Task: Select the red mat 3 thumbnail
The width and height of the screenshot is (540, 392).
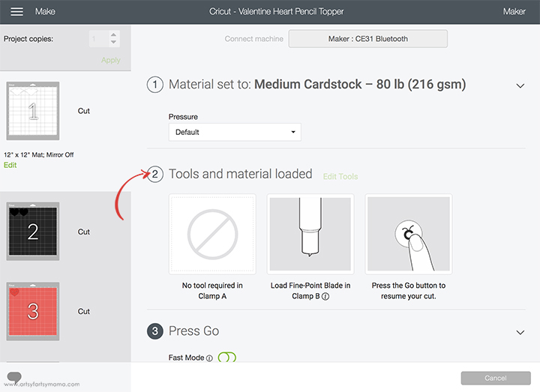Action: [33, 312]
